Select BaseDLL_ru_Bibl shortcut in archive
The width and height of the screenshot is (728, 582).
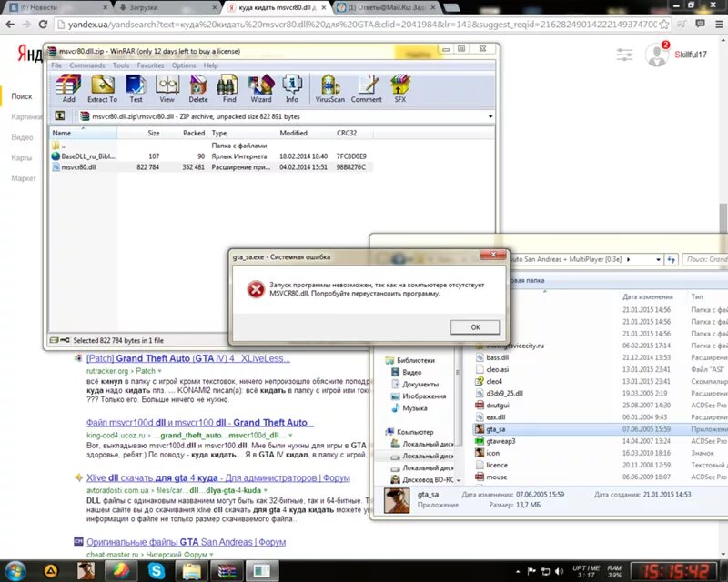coord(211,156)
